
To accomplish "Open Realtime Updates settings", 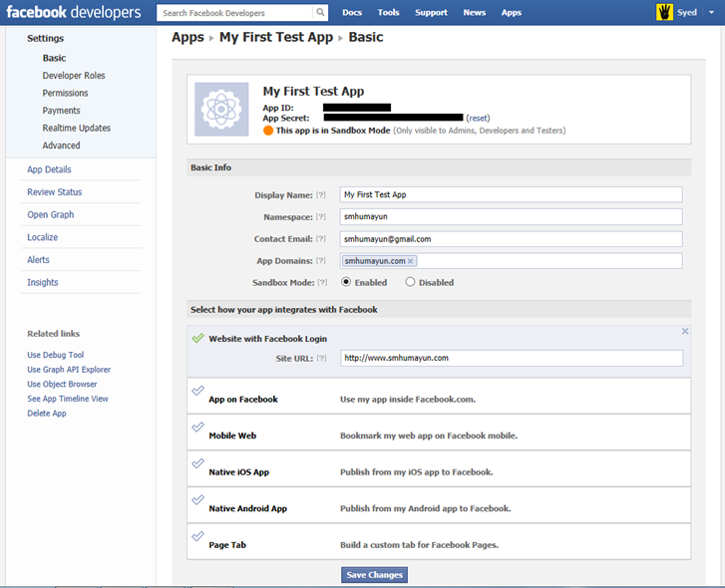I will (x=77, y=128).
